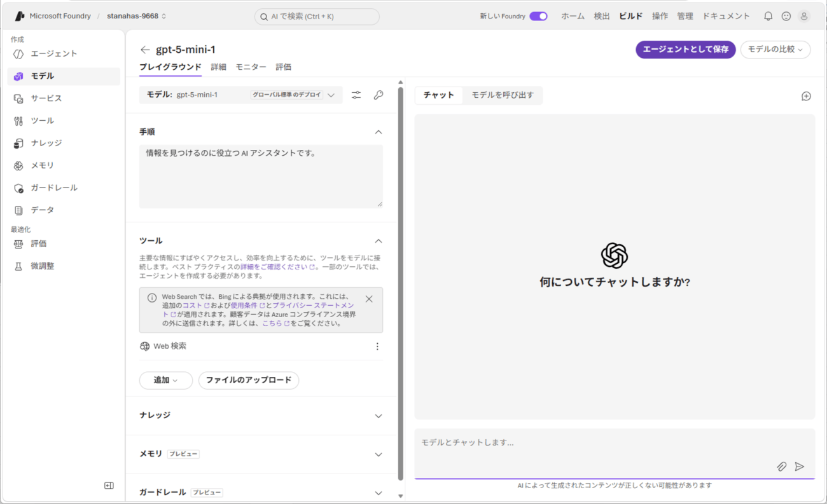Start a new chat with plus icon
Image resolution: width=827 pixels, height=504 pixels.
click(806, 96)
